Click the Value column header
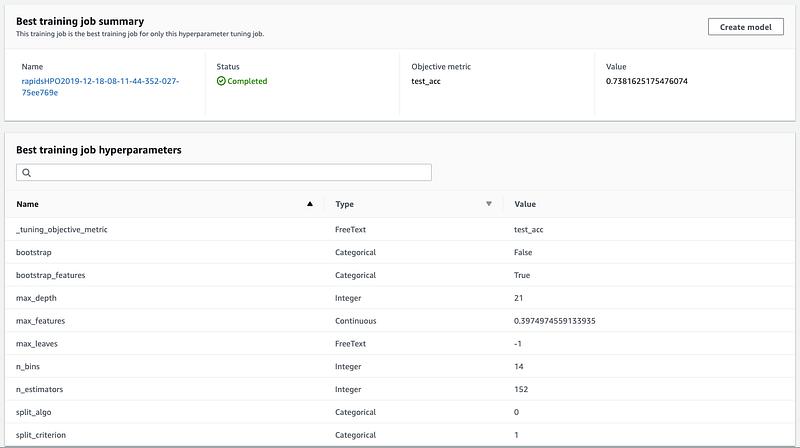Viewport: 800px width, 448px height. [525, 203]
